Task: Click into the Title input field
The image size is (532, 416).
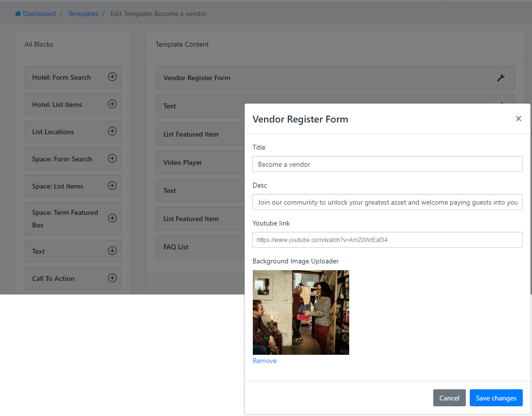Action: pos(387,164)
